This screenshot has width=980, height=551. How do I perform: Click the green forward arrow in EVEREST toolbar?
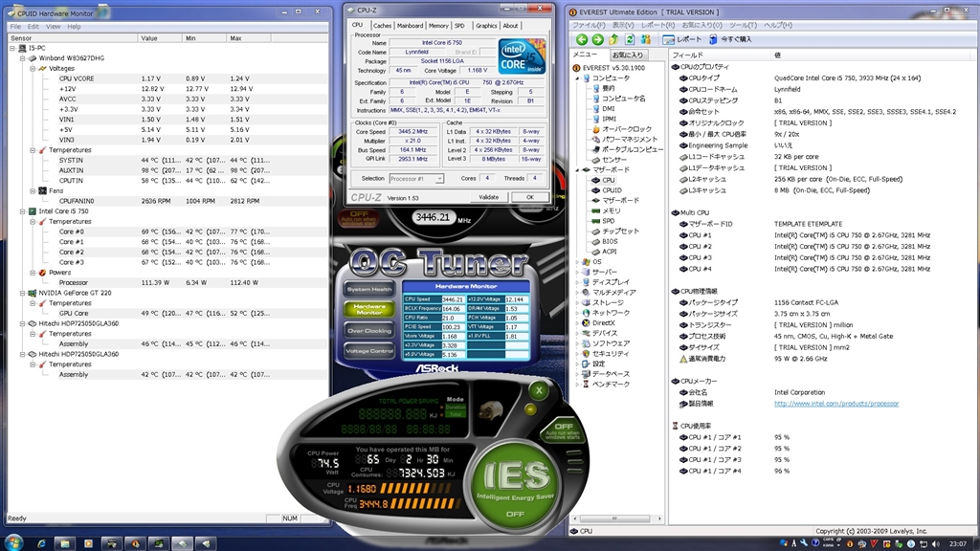pos(597,39)
